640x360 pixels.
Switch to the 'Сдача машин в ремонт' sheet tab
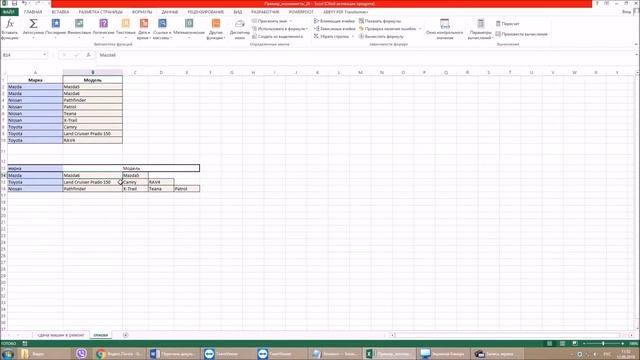pos(60,335)
